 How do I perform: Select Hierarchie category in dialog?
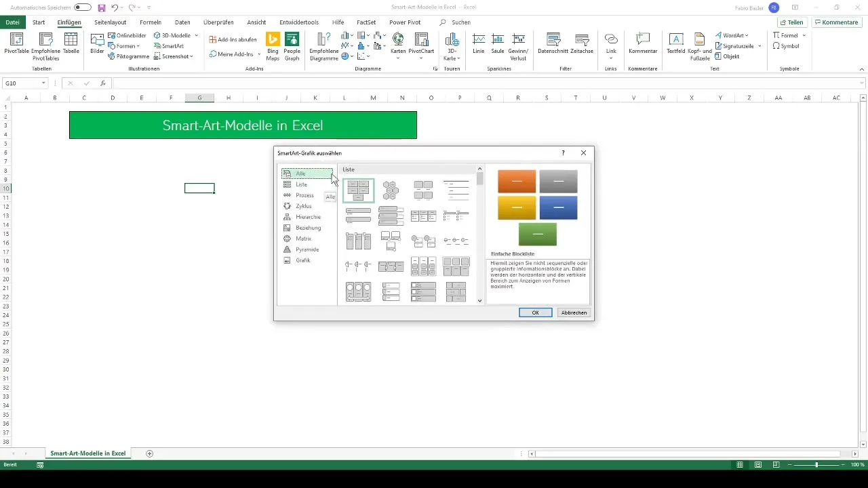coord(307,217)
